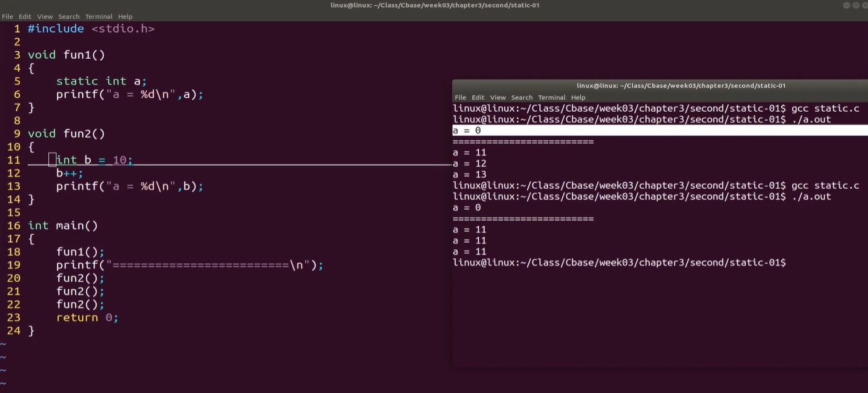The image size is (868, 393).
Task: Click 'fun2();' call on line 21
Action: pyautogui.click(x=80, y=292)
